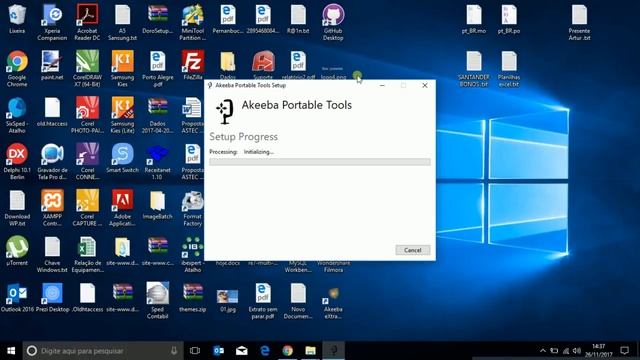This screenshot has width=640, height=360.
Task: Open Outlook from the taskbar
Action: 218,351
